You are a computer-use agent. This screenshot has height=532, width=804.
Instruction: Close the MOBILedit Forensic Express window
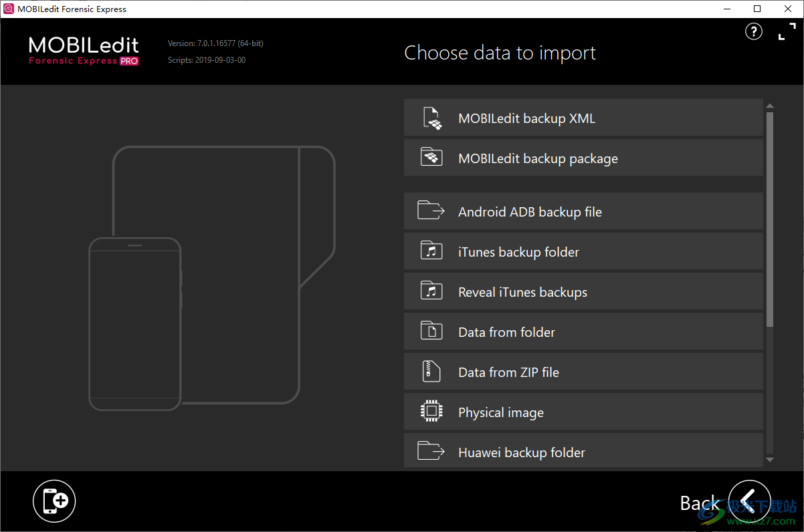click(x=788, y=9)
